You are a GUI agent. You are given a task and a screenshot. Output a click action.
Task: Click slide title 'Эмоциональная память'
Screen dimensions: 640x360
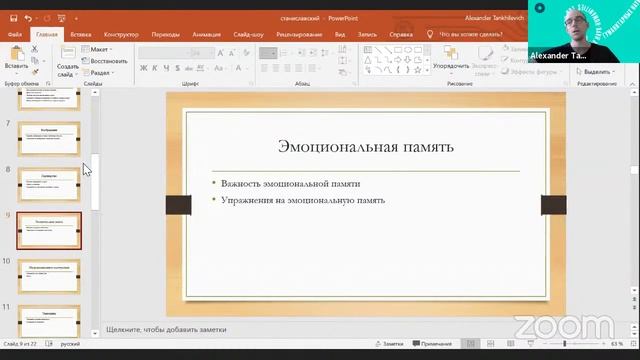point(366,147)
